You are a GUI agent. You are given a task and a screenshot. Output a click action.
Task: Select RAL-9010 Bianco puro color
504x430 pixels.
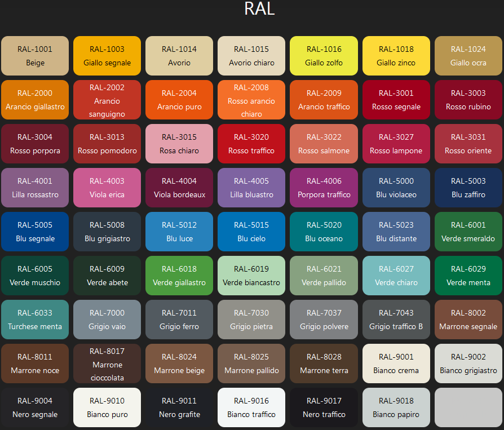pyautogui.click(x=107, y=407)
